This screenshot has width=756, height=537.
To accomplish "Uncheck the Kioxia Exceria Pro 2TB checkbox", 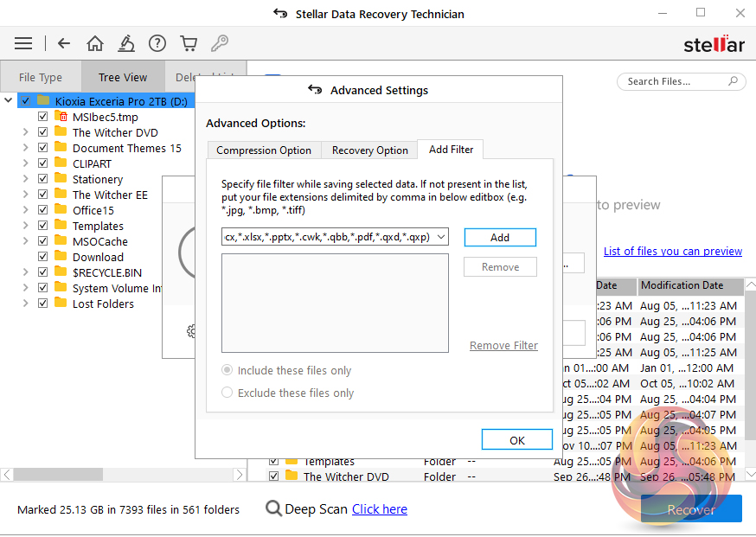I will (26, 101).
